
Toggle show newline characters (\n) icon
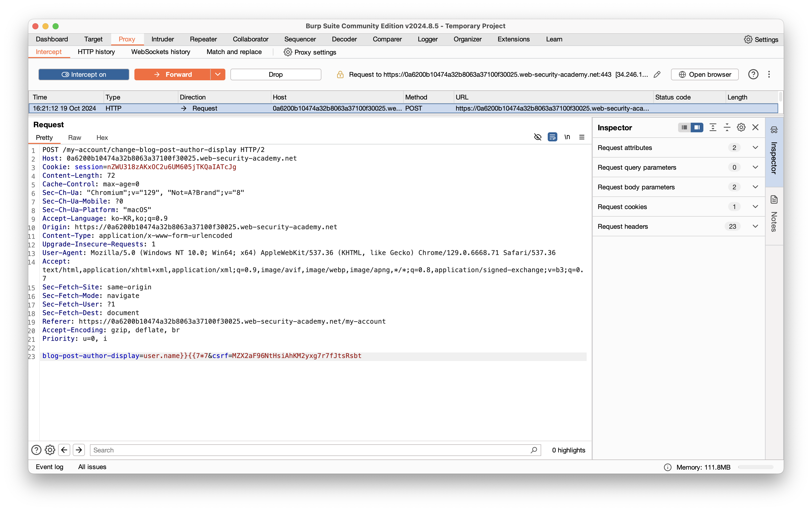(x=567, y=137)
